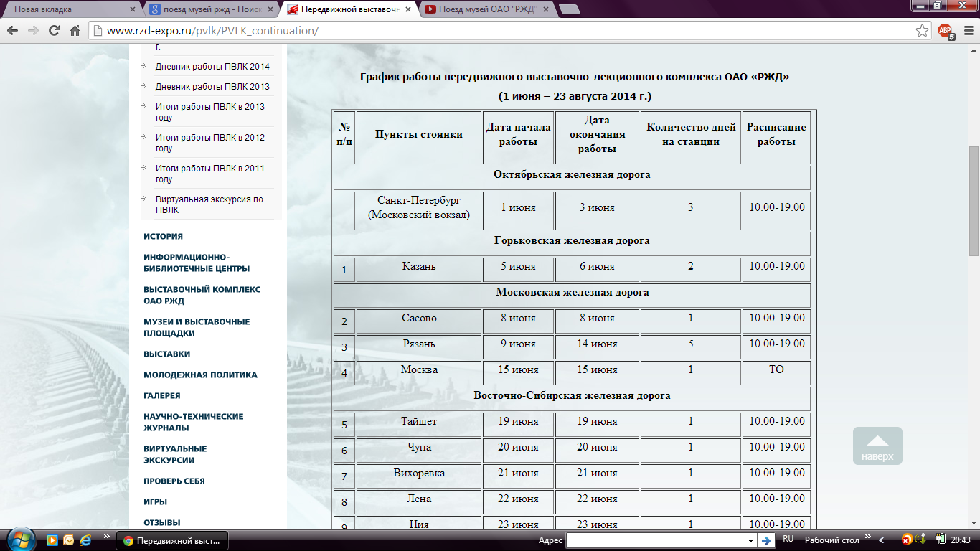This screenshot has height=551, width=980.
Task: Click the '14 июня' end date cell
Action: [597, 347]
